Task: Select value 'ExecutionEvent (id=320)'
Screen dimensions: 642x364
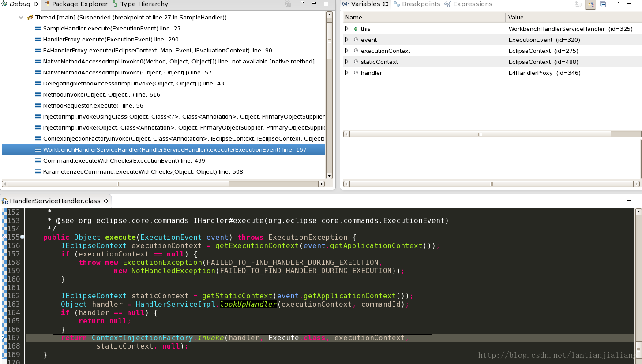Action: coord(544,40)
